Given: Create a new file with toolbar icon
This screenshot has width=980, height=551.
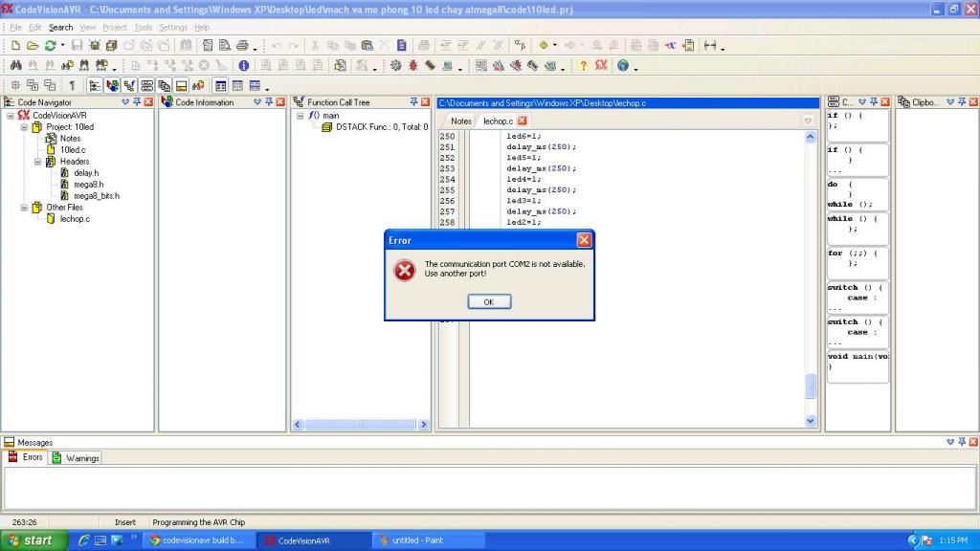Looking at the screenshot, I should (x=15, y=46).
